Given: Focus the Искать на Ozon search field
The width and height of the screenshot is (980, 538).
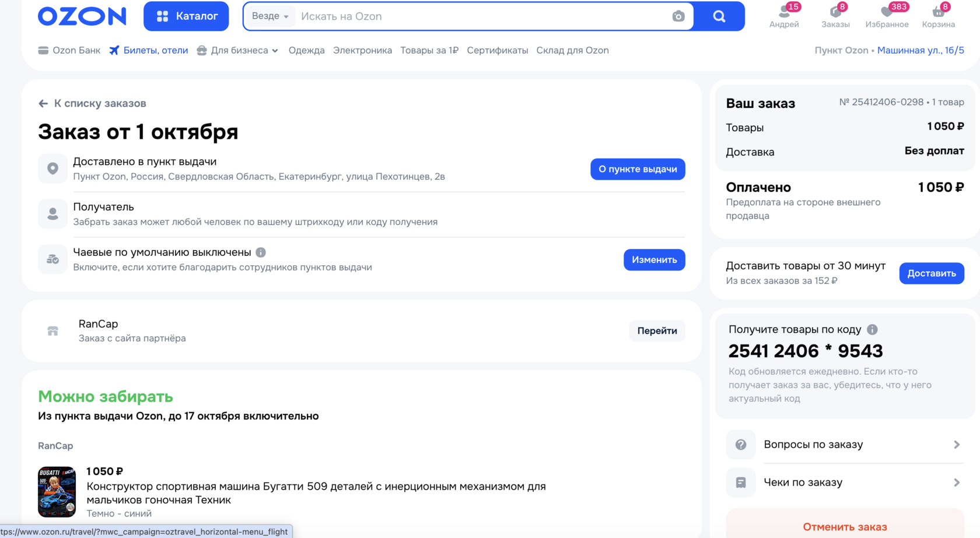Looking at the screenshot, I should click(482, 16).
